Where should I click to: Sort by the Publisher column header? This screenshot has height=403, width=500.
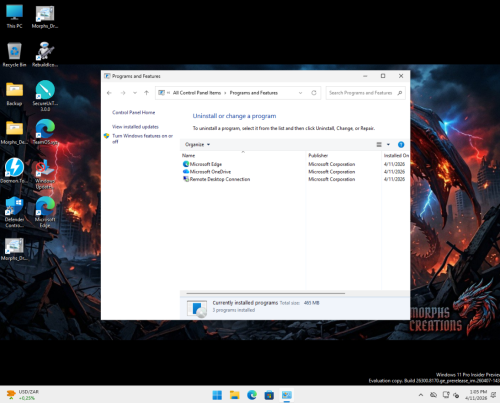pos(318,155)
